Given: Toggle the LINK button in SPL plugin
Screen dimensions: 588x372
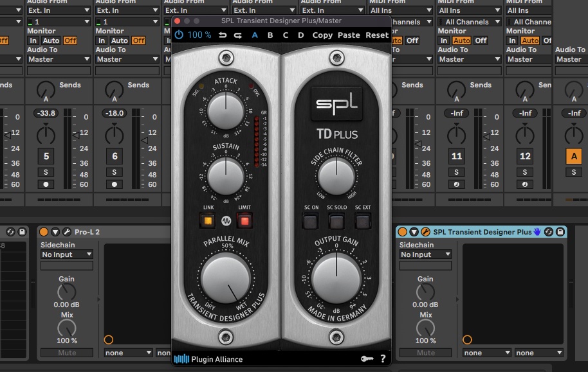Looking at the screenshot, I should click(208, 221).
